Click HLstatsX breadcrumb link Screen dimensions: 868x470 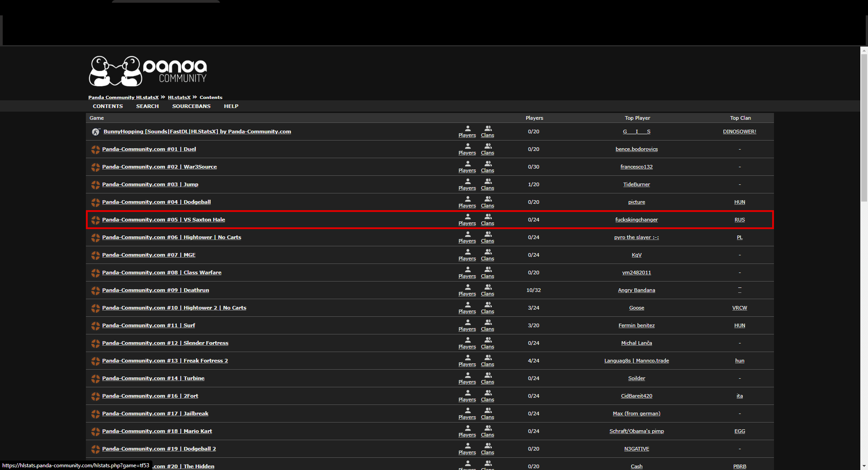[x=179, y=97]
